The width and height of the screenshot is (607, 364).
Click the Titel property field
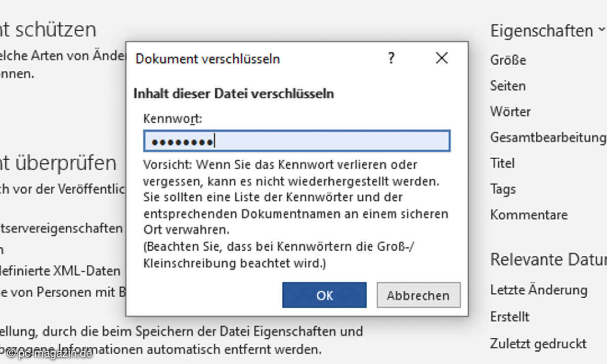pos(502,163)
